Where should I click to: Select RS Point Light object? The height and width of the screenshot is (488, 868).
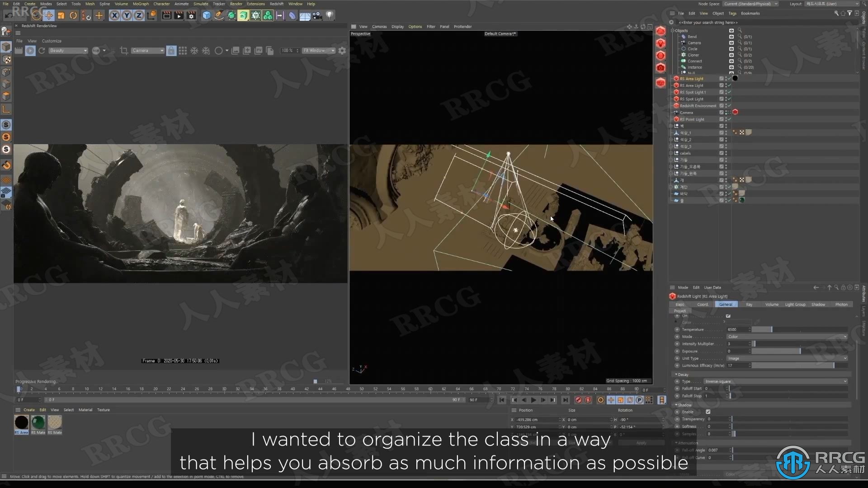pyautogui.click(x=692, y=119)
